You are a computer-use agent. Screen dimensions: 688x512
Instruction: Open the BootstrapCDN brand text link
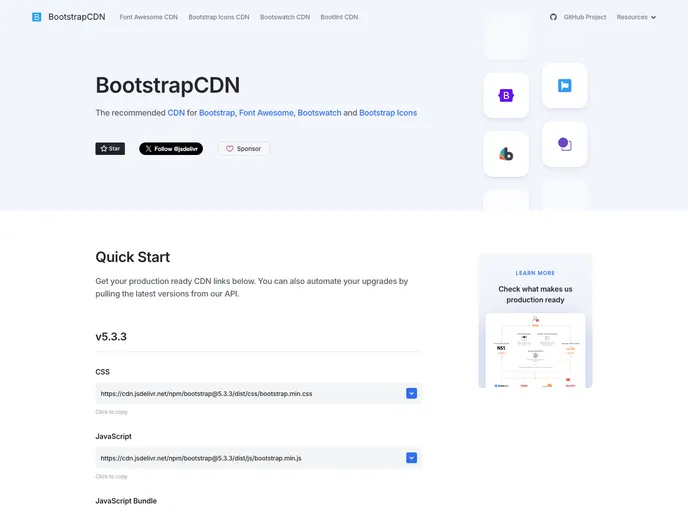click(x=77, y=17)
